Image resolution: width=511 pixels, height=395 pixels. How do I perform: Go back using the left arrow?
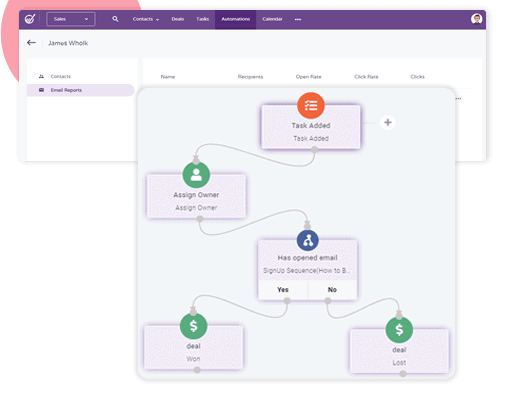31,43
